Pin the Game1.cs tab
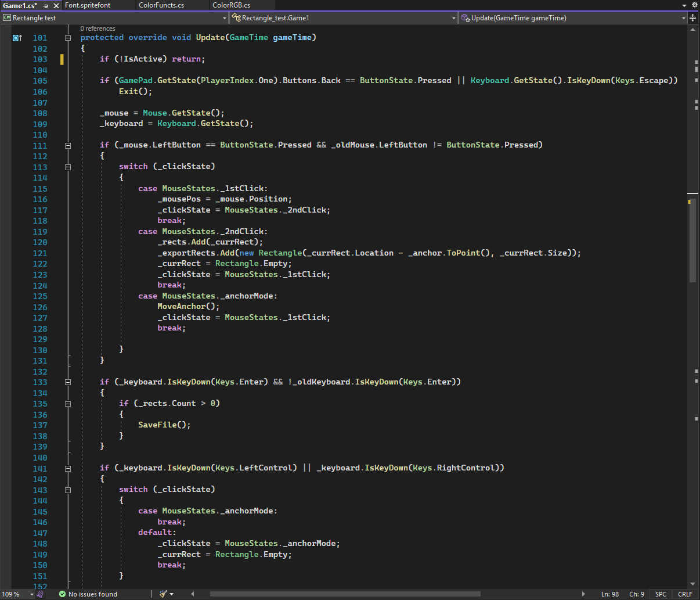 46,5
